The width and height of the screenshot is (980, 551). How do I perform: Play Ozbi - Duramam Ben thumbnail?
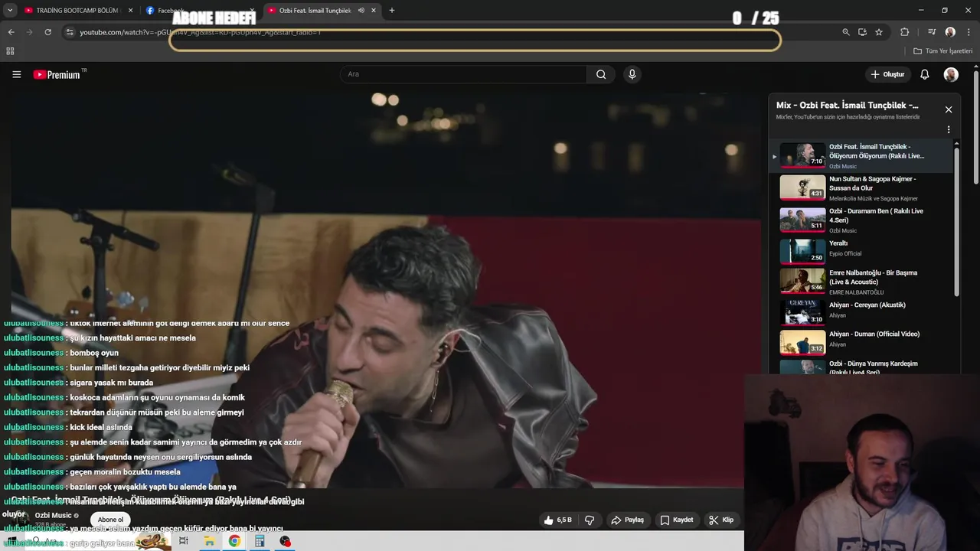click(x=802, y=220)
